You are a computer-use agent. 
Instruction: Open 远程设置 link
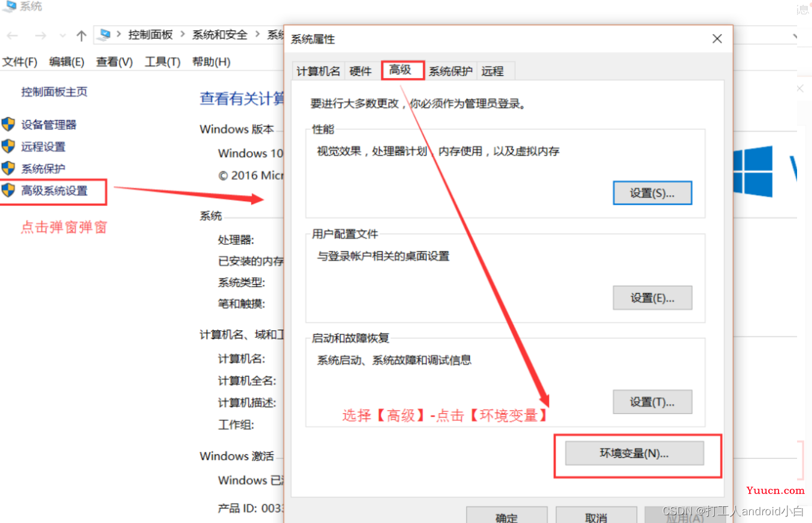tap(44, 147)
